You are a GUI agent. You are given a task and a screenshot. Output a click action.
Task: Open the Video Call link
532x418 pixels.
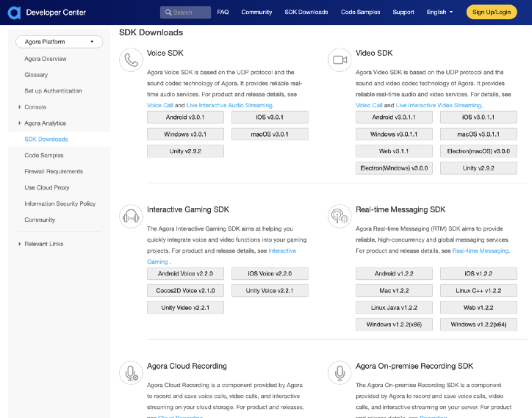369,106
